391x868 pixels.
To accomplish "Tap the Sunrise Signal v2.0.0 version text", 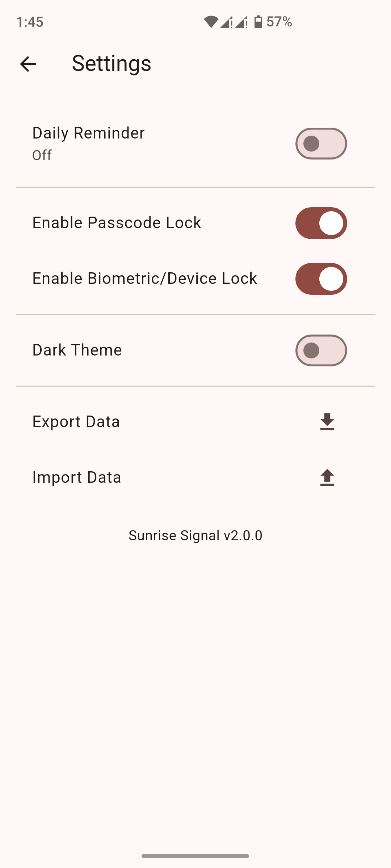I will 195,535.
